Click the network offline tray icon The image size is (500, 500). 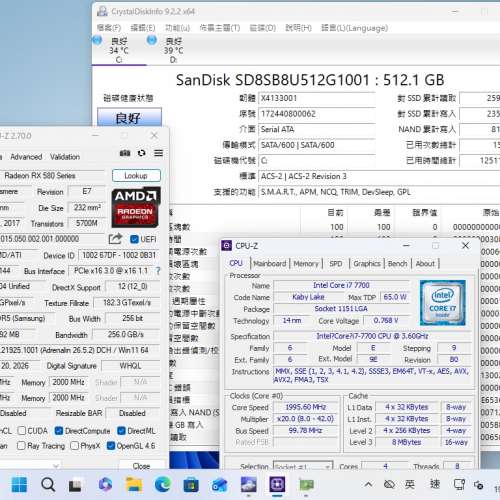click(x=389, y=484)
